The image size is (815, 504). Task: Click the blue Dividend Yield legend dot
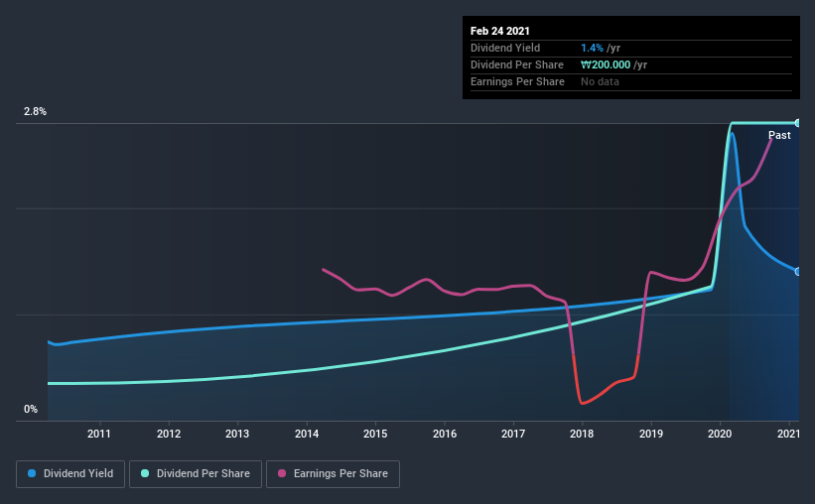click(32, 473)
